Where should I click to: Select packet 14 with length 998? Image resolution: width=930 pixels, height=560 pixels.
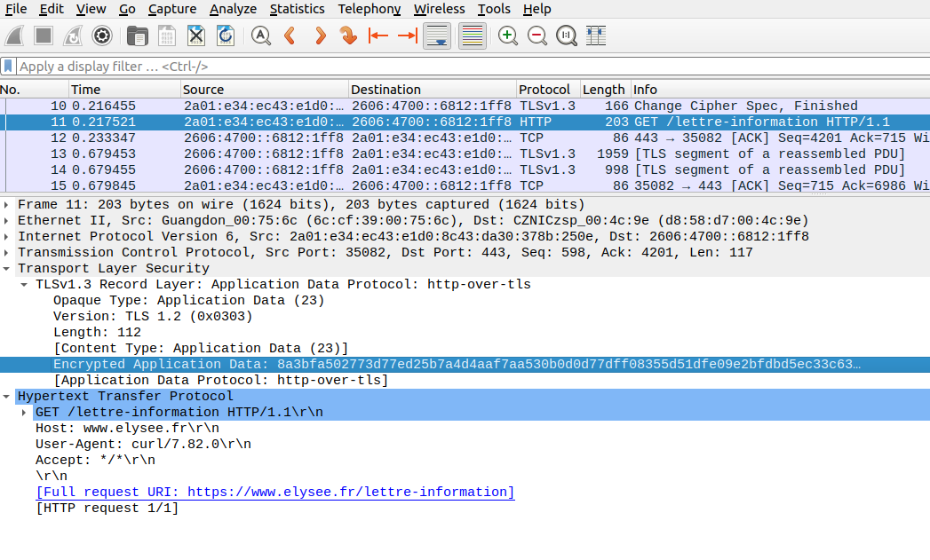465,170
